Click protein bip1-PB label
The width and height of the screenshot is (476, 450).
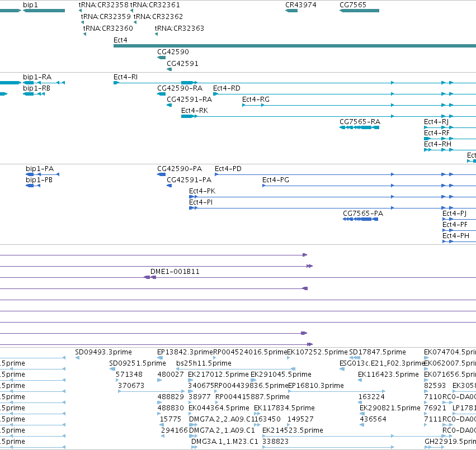39,180
